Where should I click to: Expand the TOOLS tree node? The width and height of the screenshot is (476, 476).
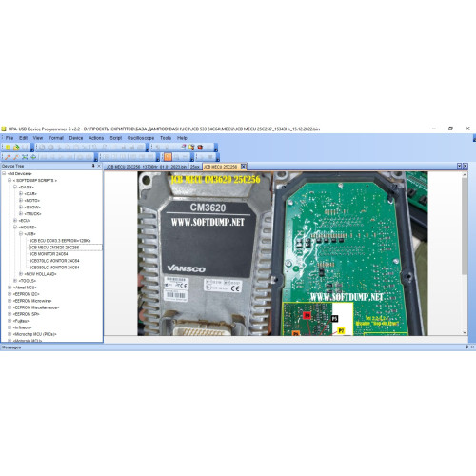pyautogui.click(x=15, y=281)
